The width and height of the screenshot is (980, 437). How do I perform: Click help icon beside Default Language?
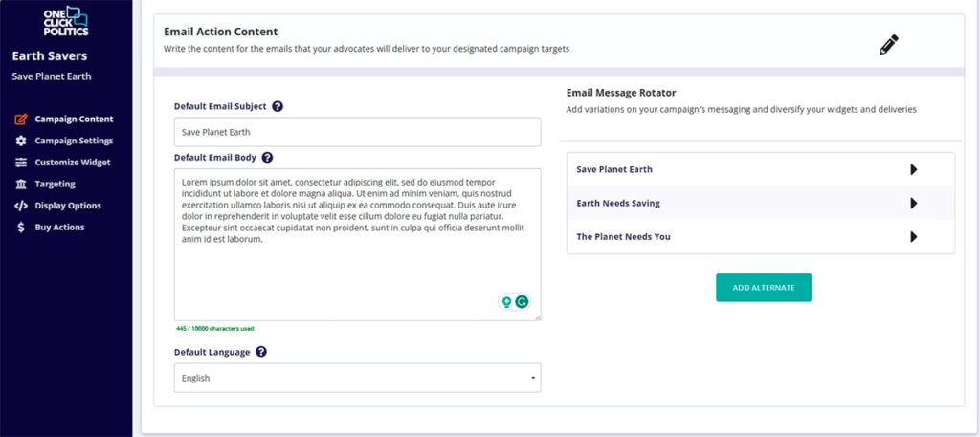tap(261, 352)
